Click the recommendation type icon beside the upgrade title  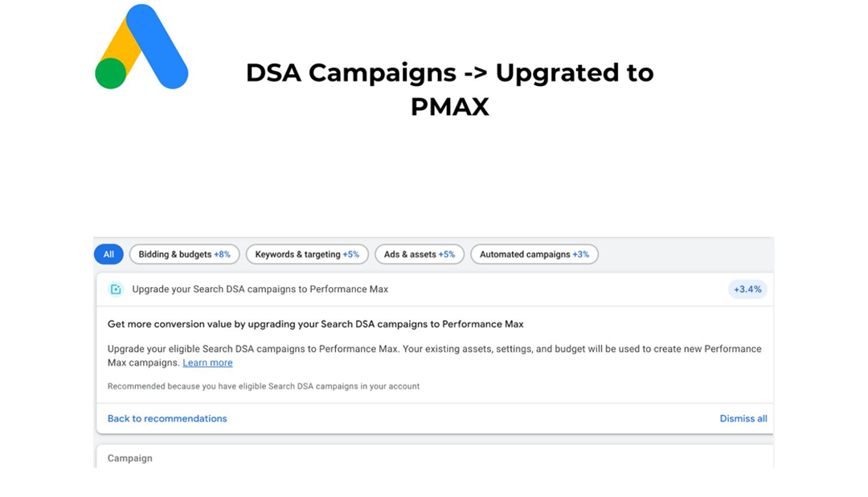pos(117,289)
